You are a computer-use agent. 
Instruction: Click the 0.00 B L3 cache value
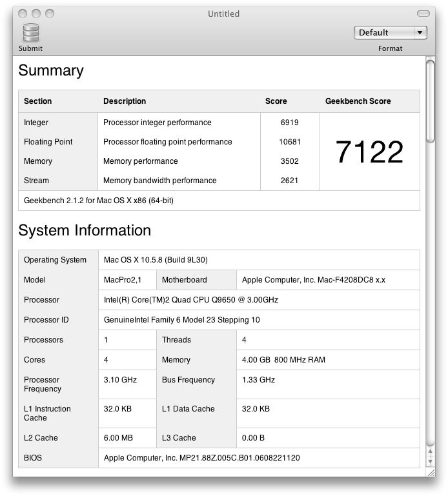(x=253, y=438)
